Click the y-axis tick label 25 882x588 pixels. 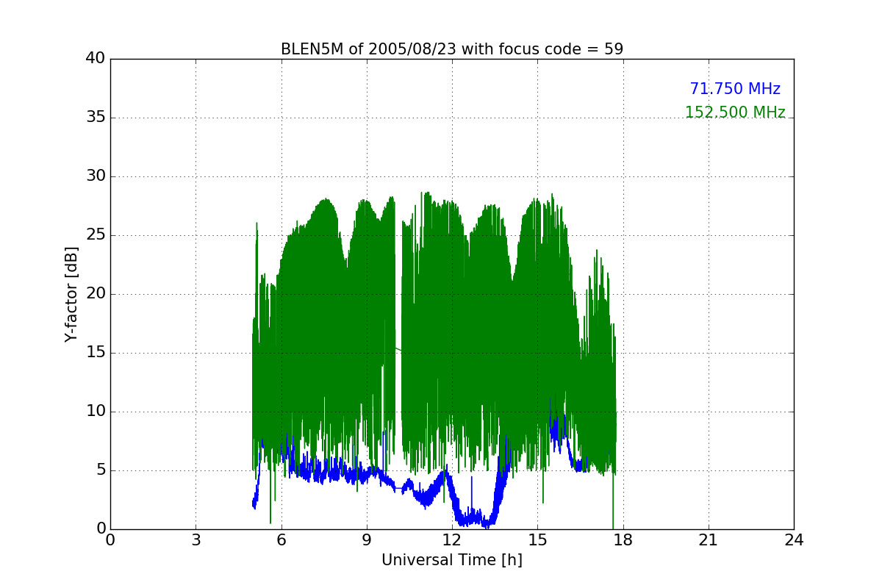click(x=95, y=235)
